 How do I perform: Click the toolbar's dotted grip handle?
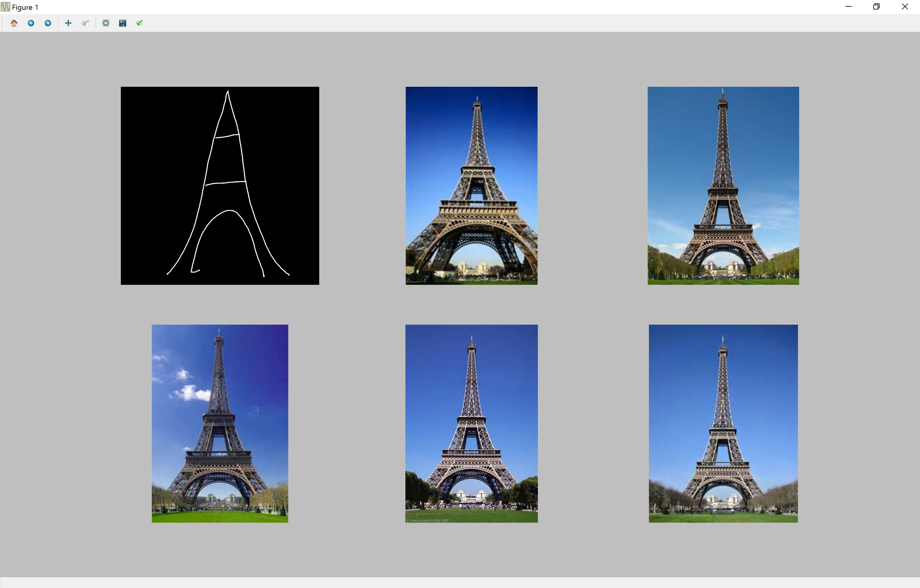[x=2, y=23]
